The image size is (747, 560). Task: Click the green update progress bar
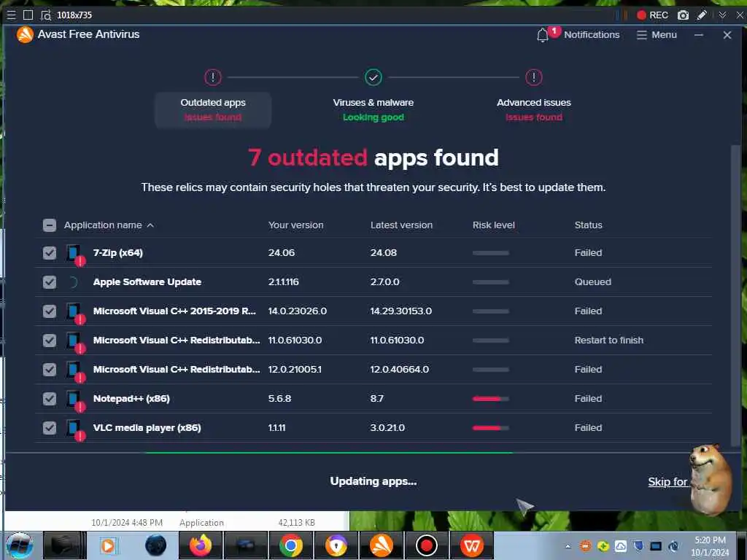pos(329,453)
